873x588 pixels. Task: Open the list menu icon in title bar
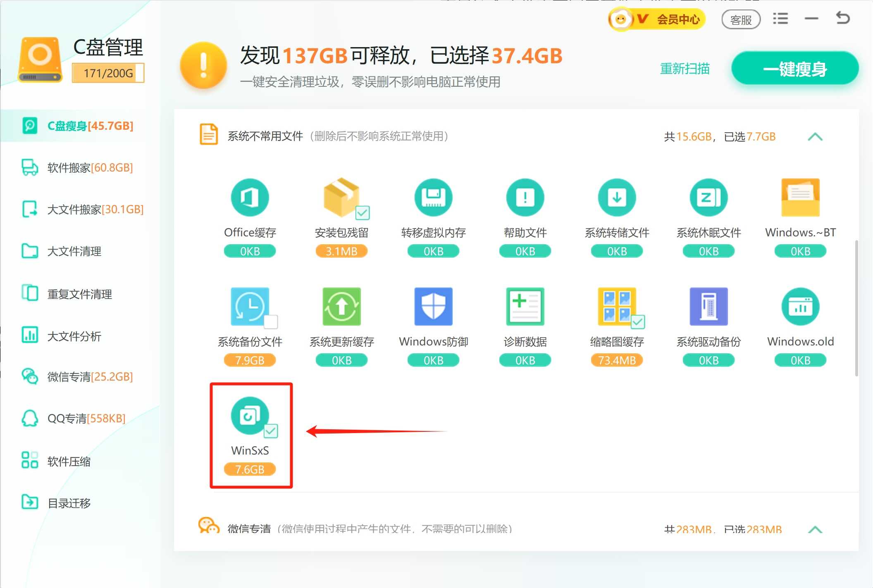780,19
